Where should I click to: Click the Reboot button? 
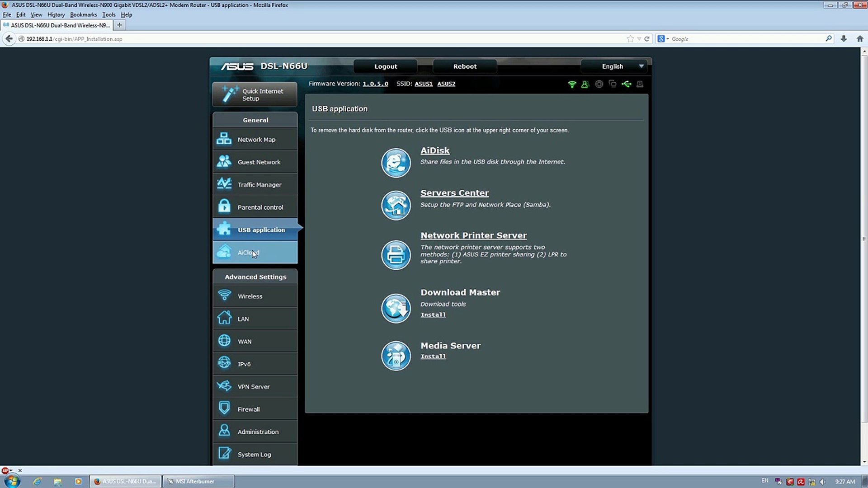pos(465,66)
